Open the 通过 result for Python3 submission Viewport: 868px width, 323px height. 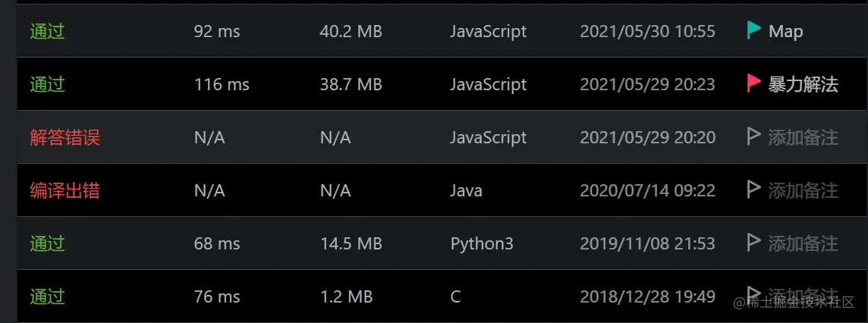(x=48, y=243)
